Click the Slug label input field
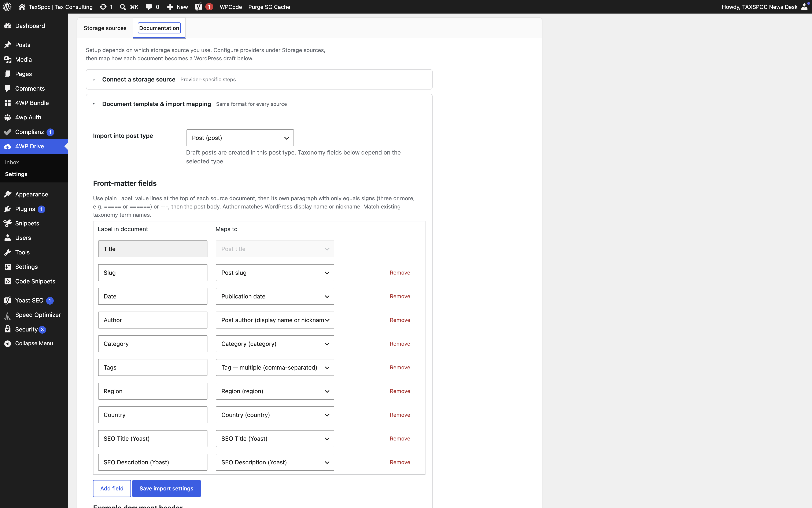 153,272
